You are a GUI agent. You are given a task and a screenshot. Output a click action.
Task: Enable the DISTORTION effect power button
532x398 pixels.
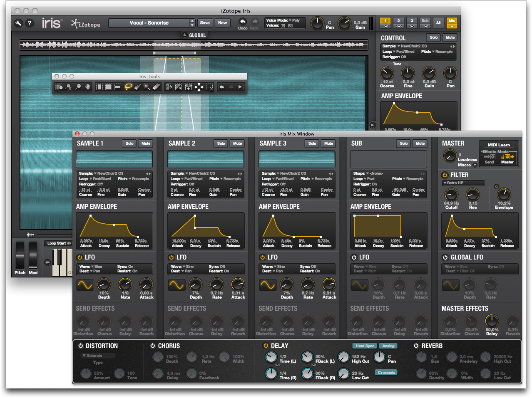(80, 346)
